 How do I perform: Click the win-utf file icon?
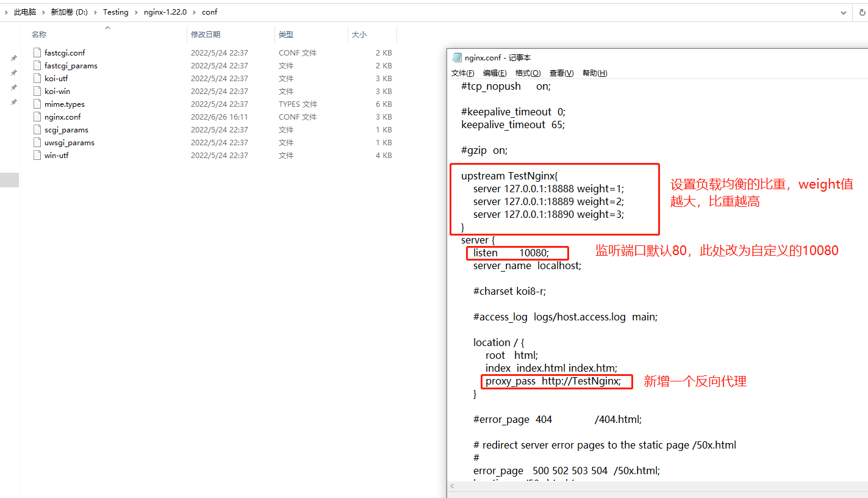(37, 155)
